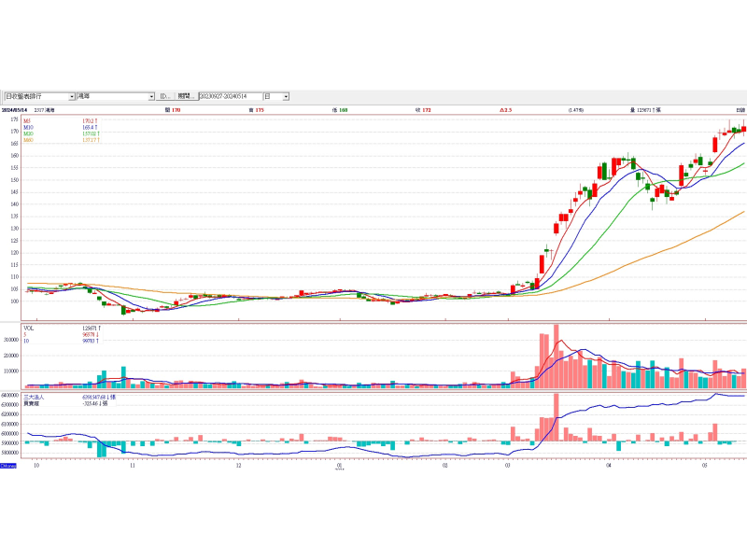This screenshot has width=747, height=560.
Task: Click the M5 value 170.2
Action: 90,121
